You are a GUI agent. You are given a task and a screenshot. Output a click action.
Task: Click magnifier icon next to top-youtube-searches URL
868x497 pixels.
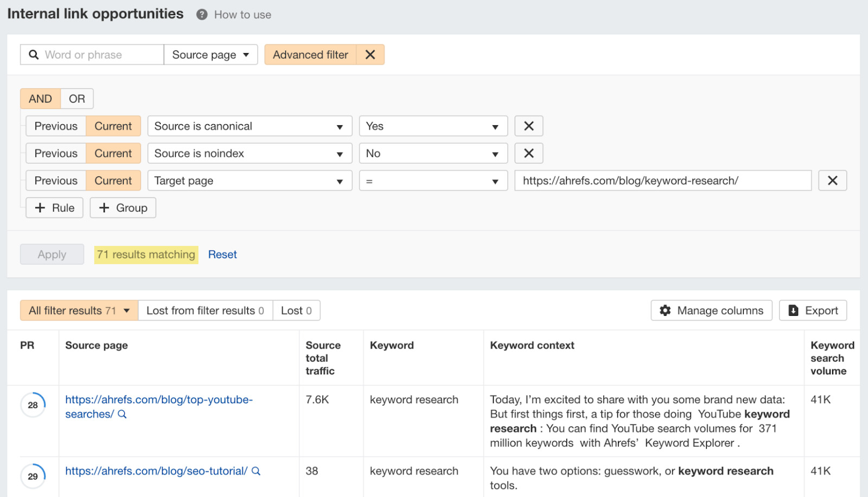[123, 415]
